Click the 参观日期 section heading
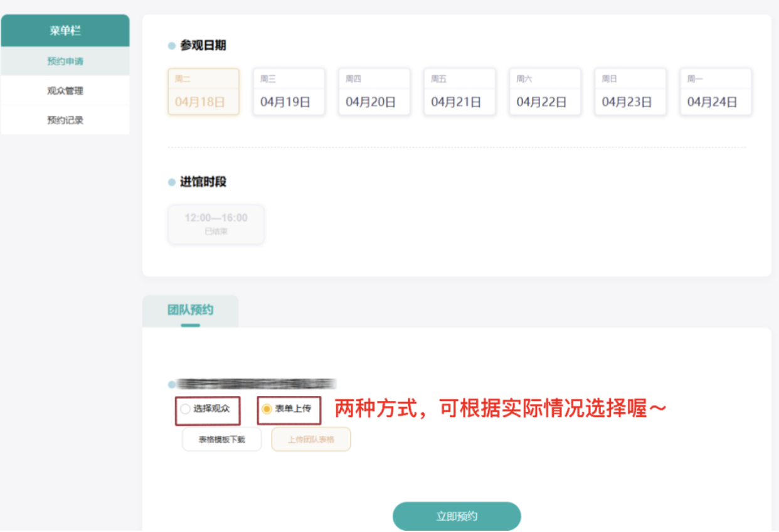 [203, 46]
